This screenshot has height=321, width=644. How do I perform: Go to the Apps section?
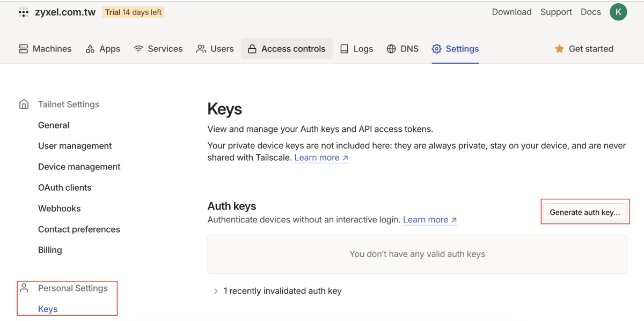click(103, 49)
